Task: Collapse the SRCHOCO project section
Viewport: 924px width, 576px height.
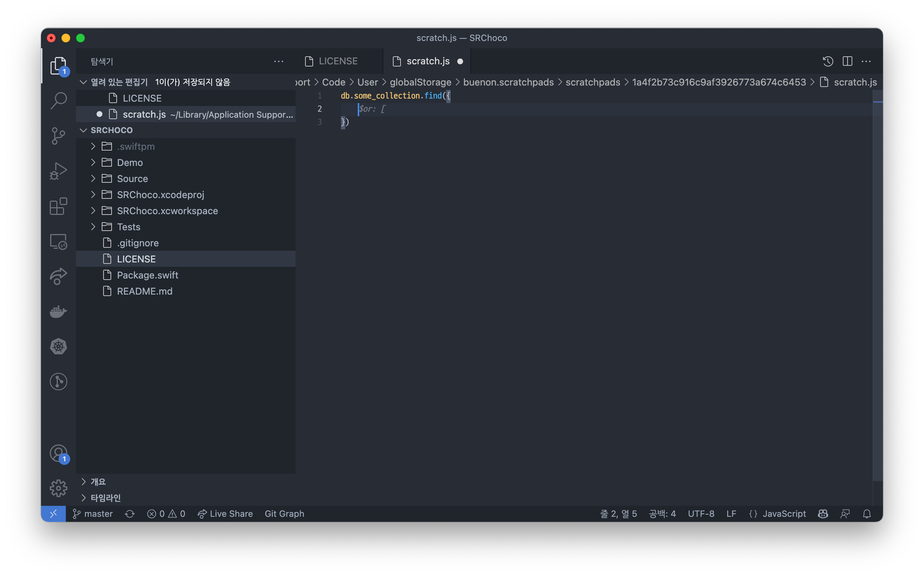Action: 111,130
